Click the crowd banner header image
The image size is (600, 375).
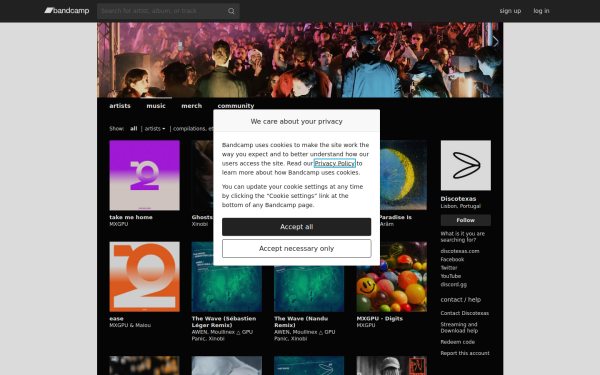point(300,60)
